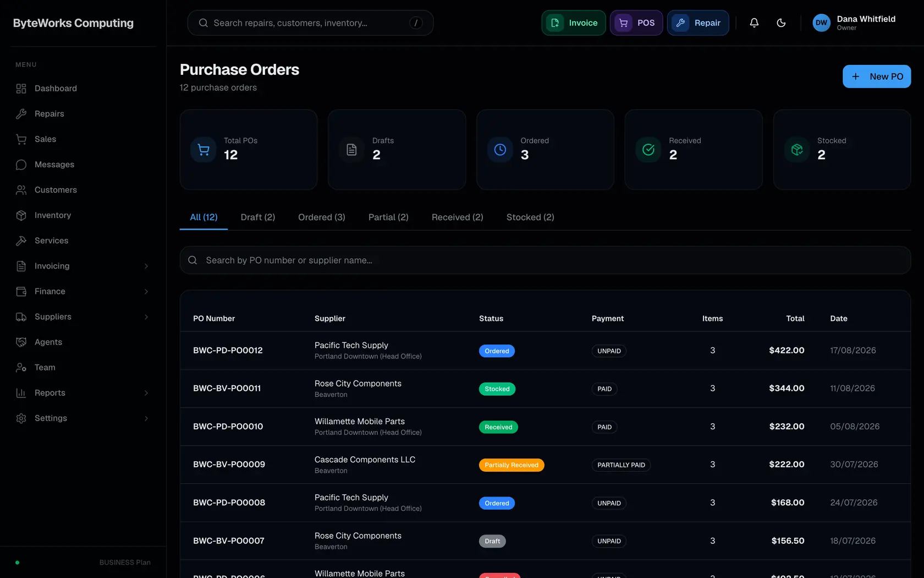Click the Stocked status badge for PO0011
This screenshot has height=578, width=924.
click(x=497, y=389)
